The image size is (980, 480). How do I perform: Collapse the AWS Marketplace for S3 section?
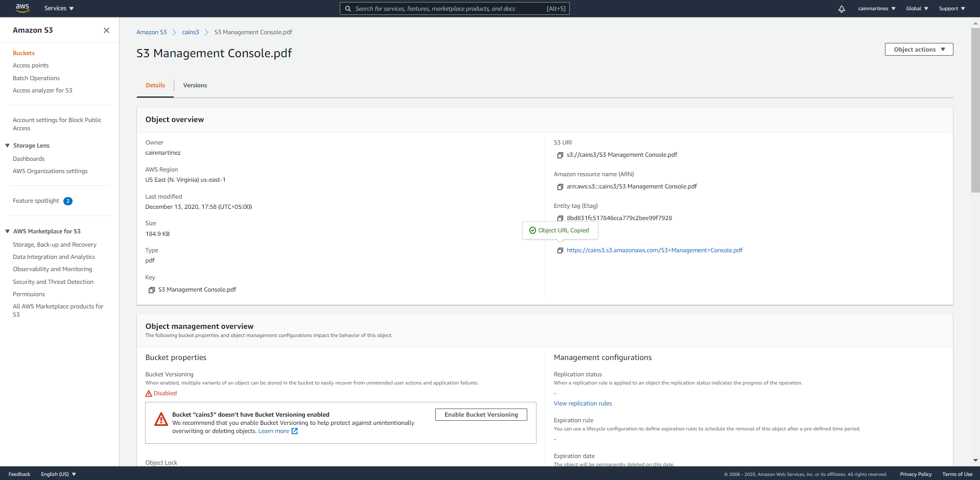8,231
